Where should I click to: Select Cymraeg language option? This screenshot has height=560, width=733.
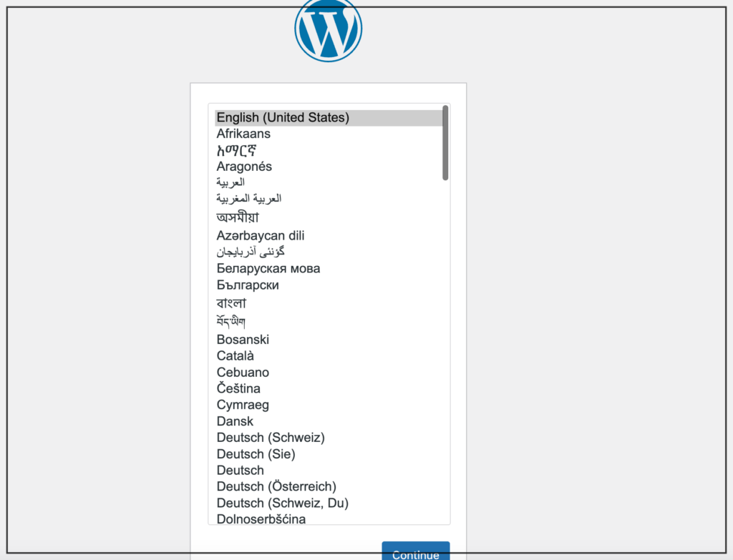pos(329,405)
